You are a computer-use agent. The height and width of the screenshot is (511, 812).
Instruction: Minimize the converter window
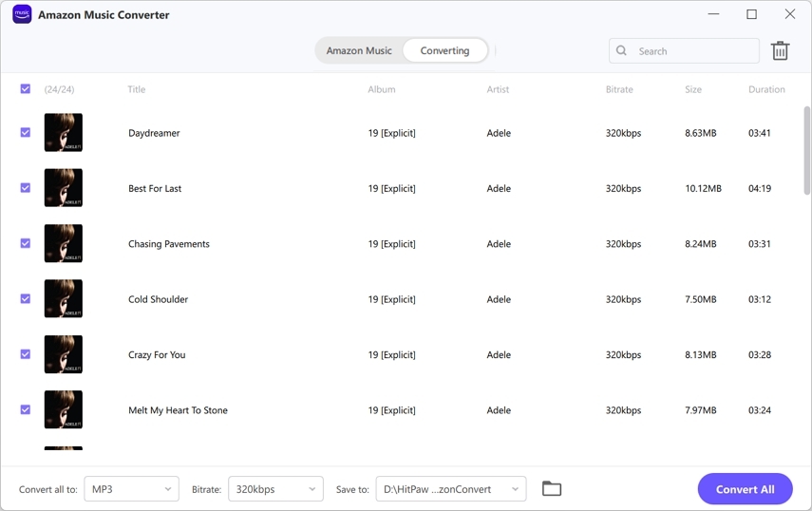tap(713, 14)
